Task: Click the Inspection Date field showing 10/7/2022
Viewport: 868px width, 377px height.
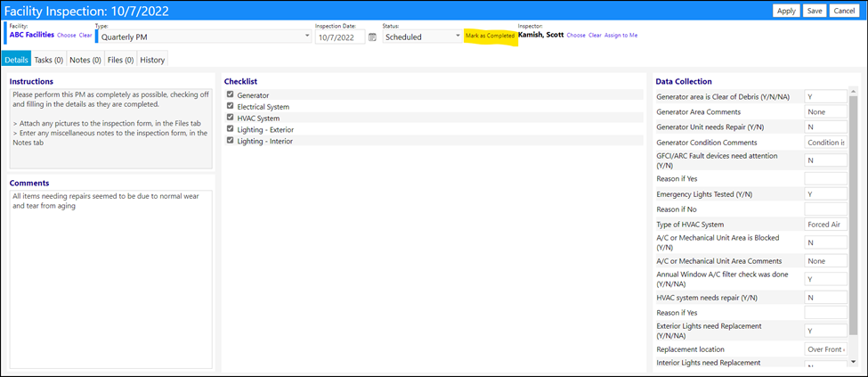Action: tap(340, 37)
